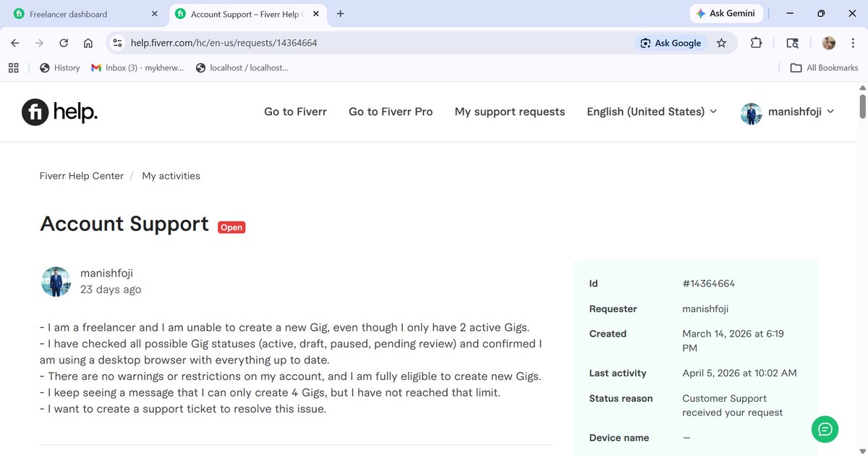Click the manishfoji author name on request
This screenshot has height=456, width=868.
click(106, 273)
